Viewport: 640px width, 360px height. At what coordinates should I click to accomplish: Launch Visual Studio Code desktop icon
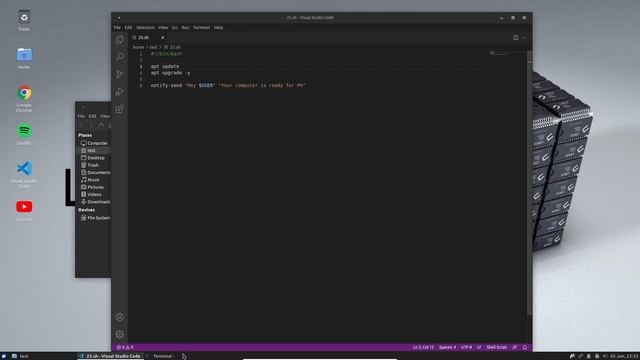tap(24, 174)
